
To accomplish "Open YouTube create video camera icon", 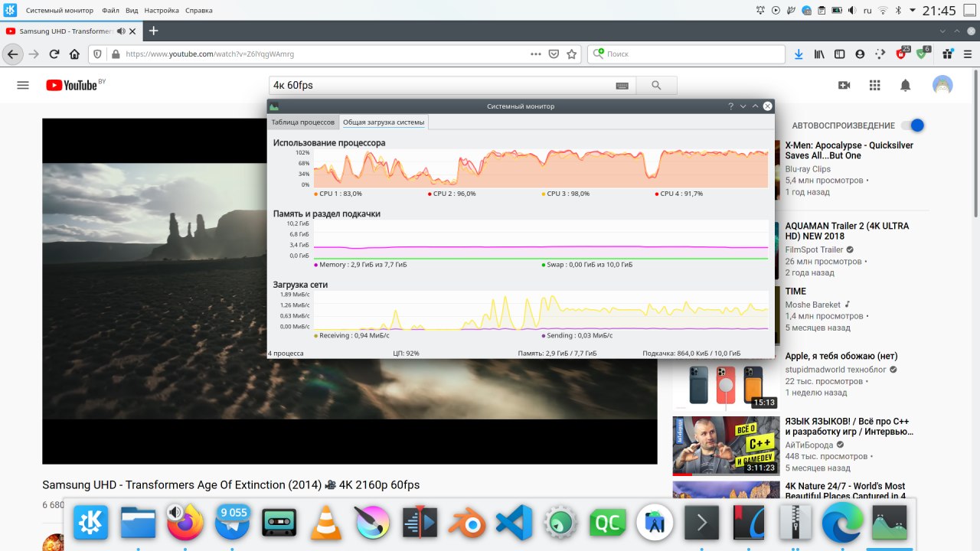I will coord(844,85).
